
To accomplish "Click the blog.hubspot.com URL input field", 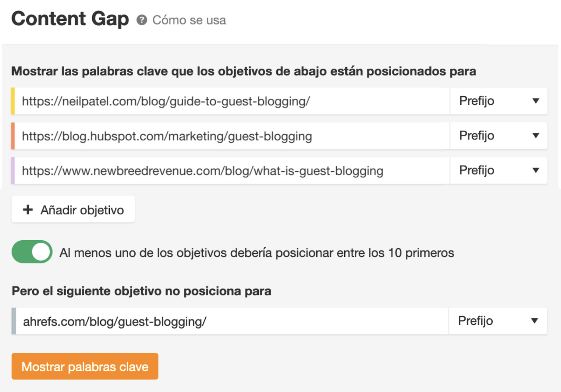I will (231, 136).
